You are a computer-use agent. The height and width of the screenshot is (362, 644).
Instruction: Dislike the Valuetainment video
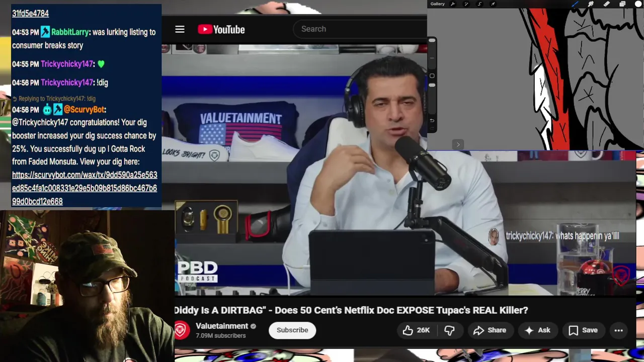[449, 330]
